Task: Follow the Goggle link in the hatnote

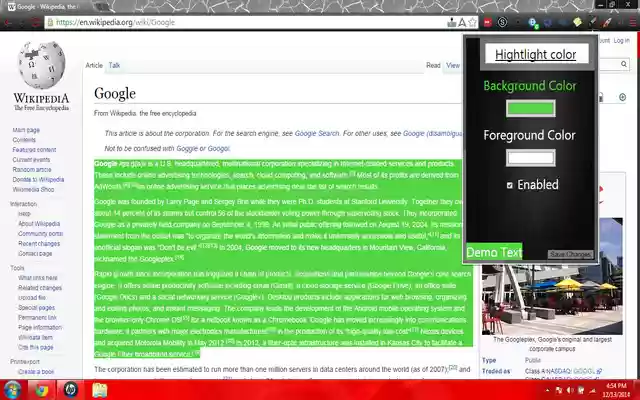Action: coord(187,149)
